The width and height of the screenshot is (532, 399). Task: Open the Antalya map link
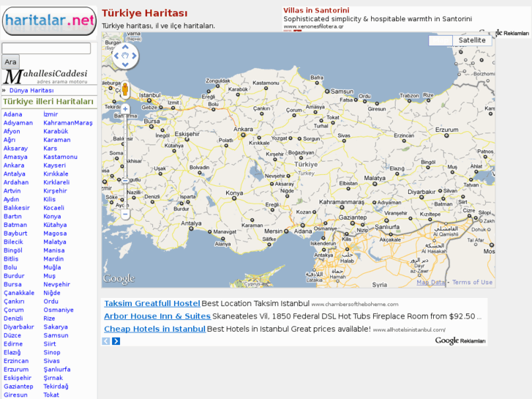point(14,174)
